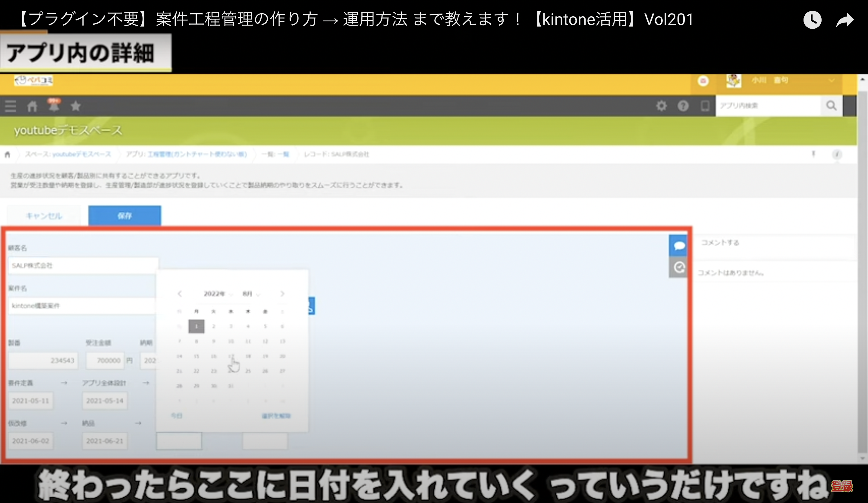Click the search magnifier icon
Viewport: 868px width, 503px height.
[831, 106]
